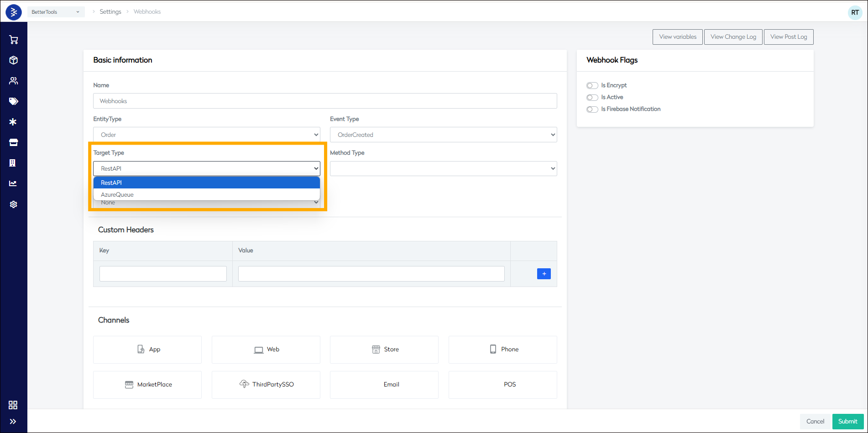This screenshot has height=433, width=868.
Task: Expand the empty Method Type dropdown
Action: pos(443,168)
